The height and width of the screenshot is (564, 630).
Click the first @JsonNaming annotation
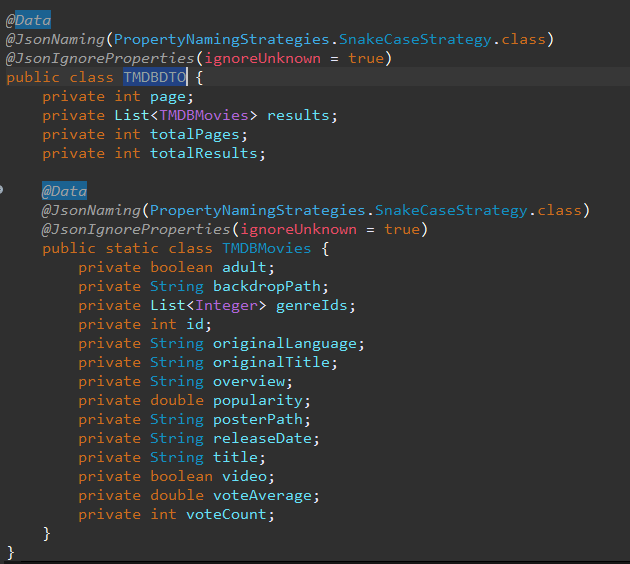55,39
